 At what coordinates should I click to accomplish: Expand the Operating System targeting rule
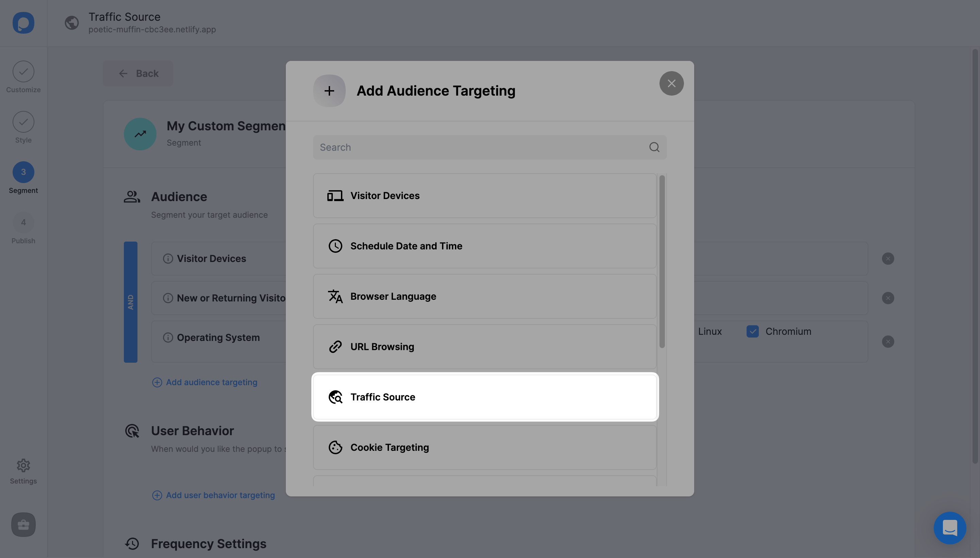pyautogui.click(x=218, y=337)
